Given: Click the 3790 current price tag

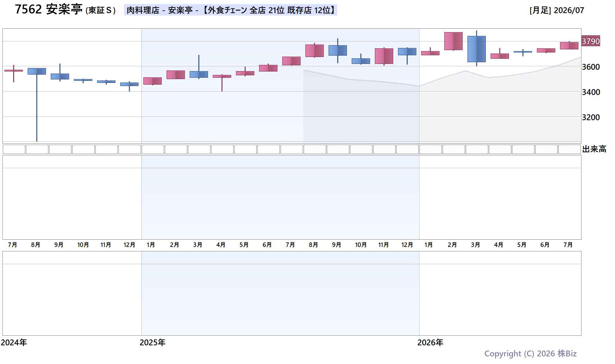Looking at the screenshot, I should [x=591, y=41].
